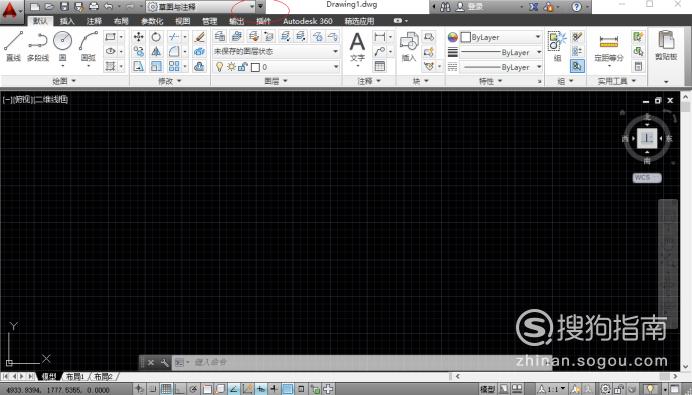
Task: Select the Arc tool
Action: (88, 46)
